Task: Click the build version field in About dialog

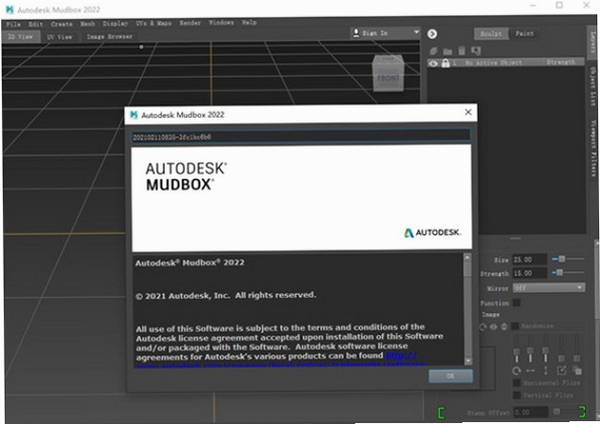Action: tap(301, 137)
